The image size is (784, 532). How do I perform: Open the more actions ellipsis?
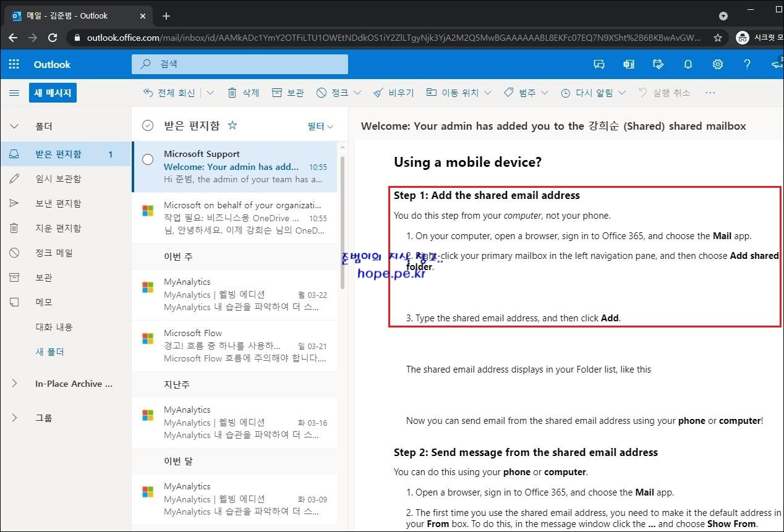(x=710, y=93)
